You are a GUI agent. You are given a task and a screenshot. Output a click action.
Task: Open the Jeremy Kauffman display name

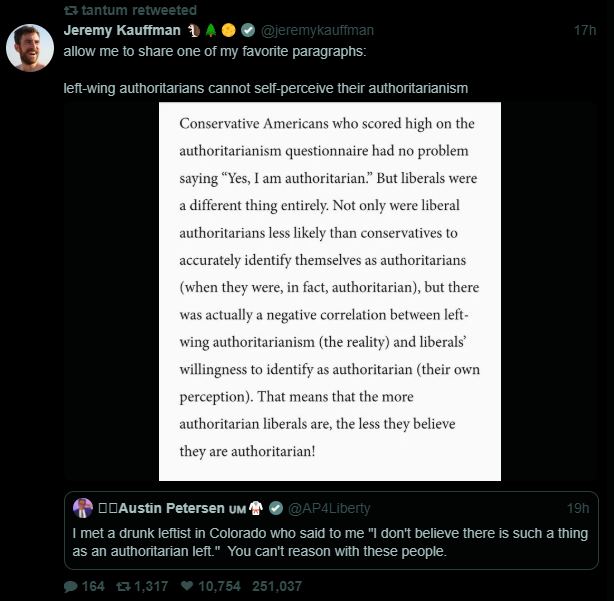(122, 30)
